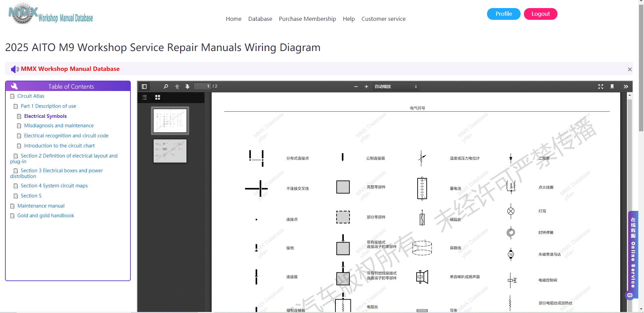The width and height of the screenshot is (644, 313).
Task: Click document icon beside Maintenance manual
Action: [12, 206]
